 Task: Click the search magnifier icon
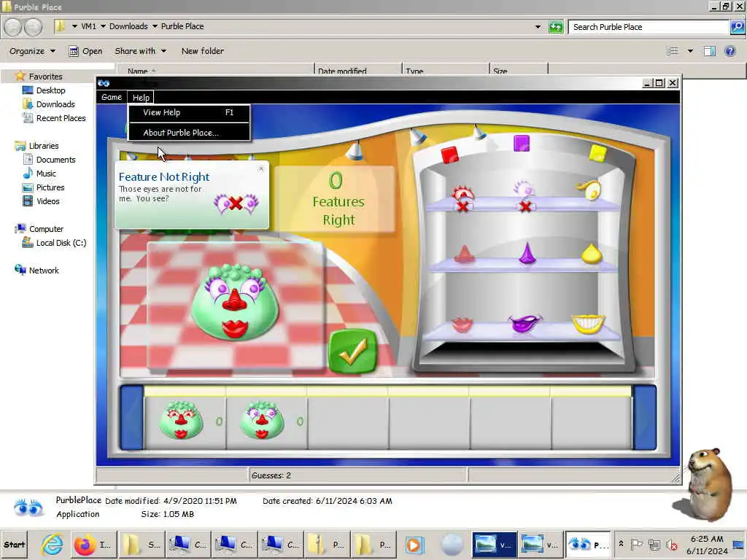737,27
